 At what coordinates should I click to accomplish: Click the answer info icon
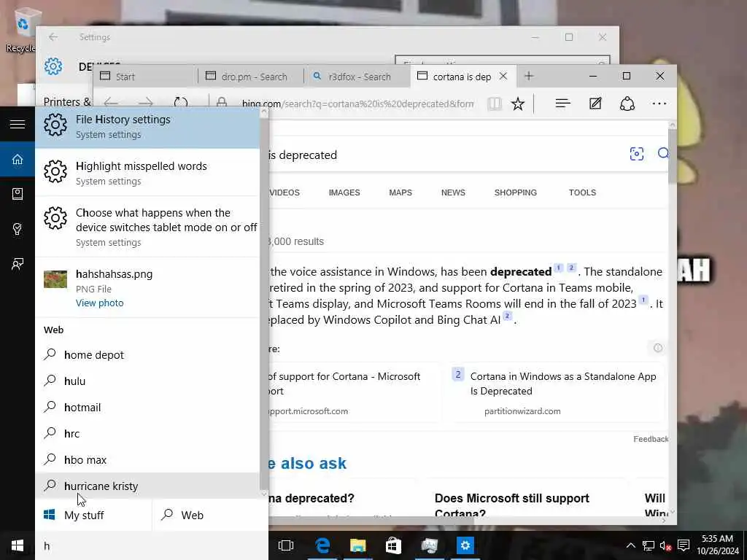click(x=658, y=348)
